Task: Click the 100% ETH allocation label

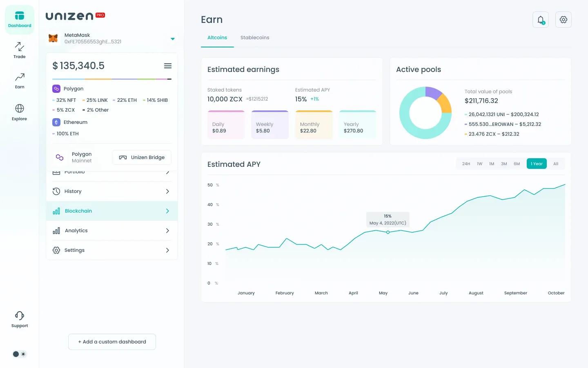Action: pos(66,134)
